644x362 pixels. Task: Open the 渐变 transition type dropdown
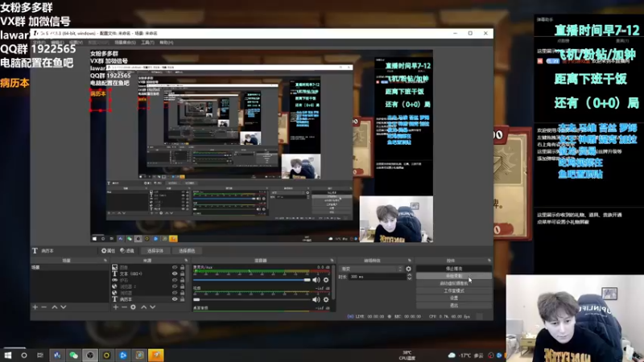tap(372, 269)
